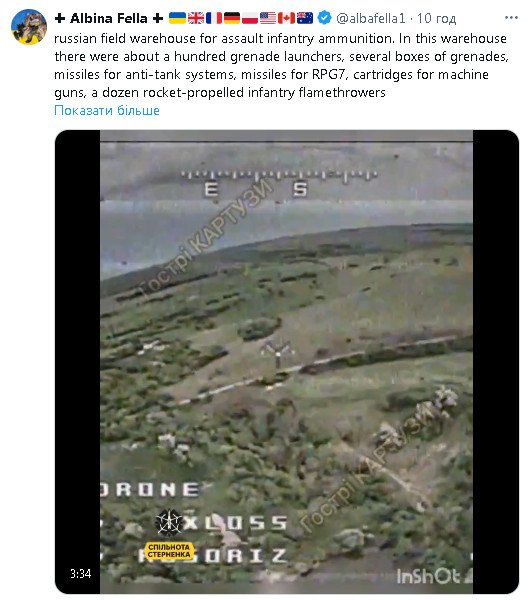Click the UK flag emoji
Image resolution: width=530 pixels, height=600 pixels.
coord(196,18)
